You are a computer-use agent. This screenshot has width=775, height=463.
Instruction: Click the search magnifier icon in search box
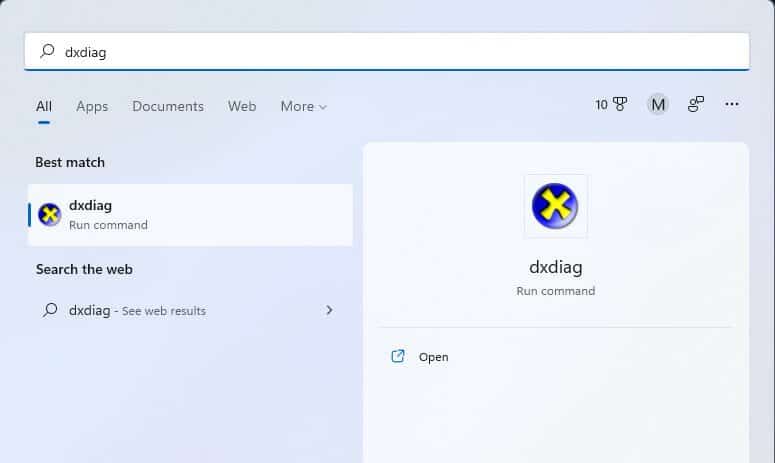[x=47, y=50]
